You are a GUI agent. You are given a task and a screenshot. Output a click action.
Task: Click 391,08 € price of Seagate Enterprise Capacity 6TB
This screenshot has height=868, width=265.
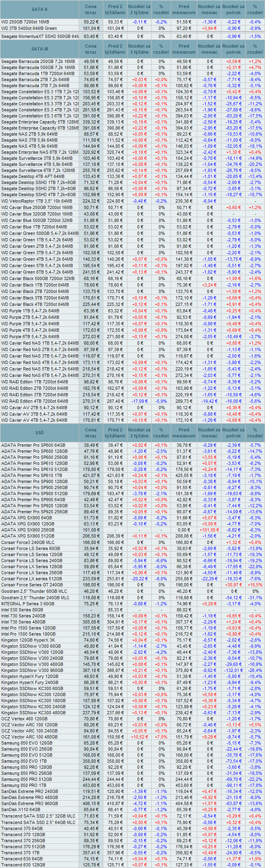pos(91,128)
